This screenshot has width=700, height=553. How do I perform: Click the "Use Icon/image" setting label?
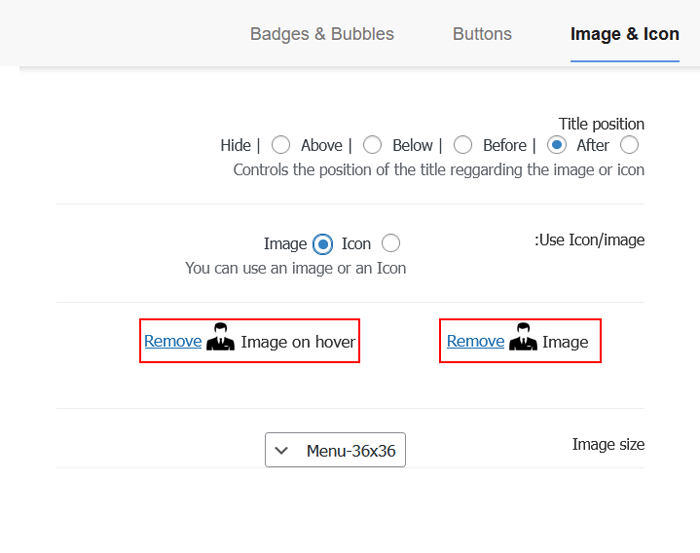[x=590, y=240]
